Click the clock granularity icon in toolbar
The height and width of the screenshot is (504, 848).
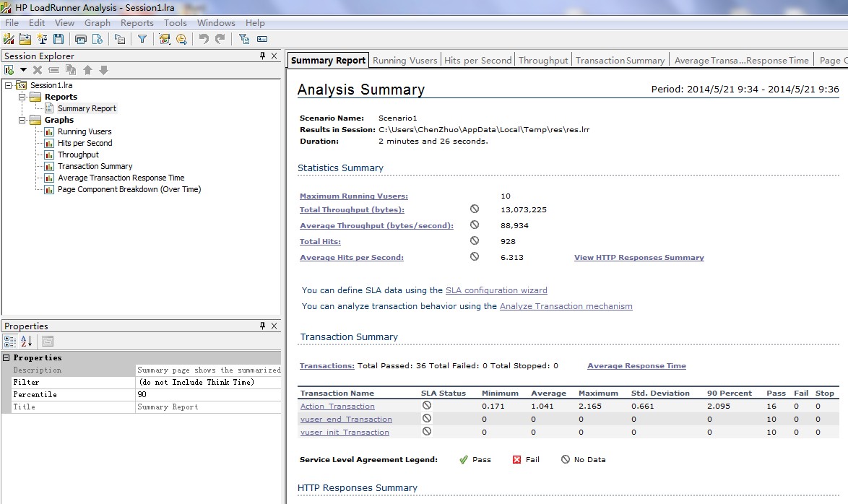tap(181, 39)
